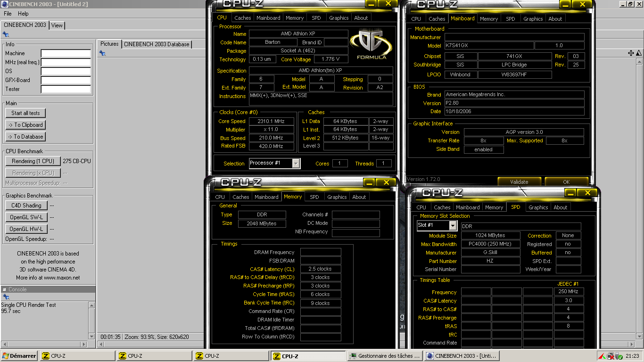Open Graphics tab in the CPU-Z SPD window
This screenshot has width=644, height=362.
538,207
